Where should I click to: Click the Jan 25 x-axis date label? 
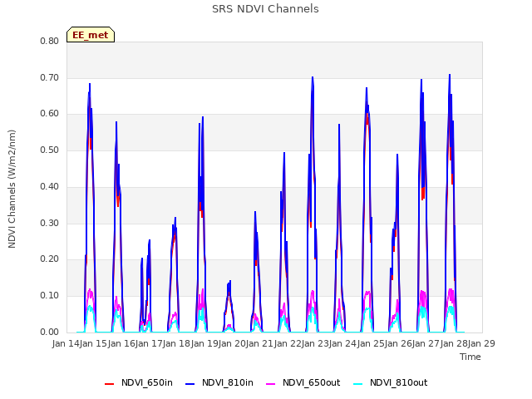tap(371, 343)
